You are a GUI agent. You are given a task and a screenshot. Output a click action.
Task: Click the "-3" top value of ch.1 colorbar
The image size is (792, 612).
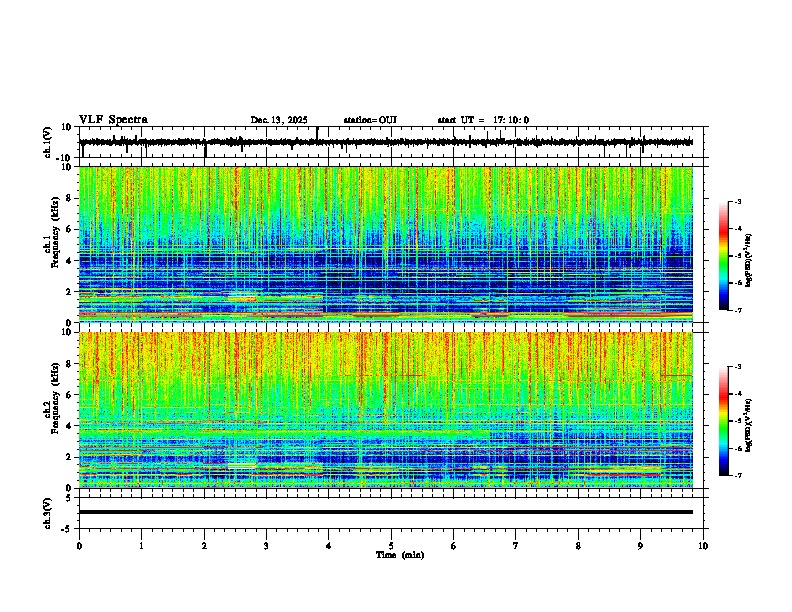pos(738,201)
